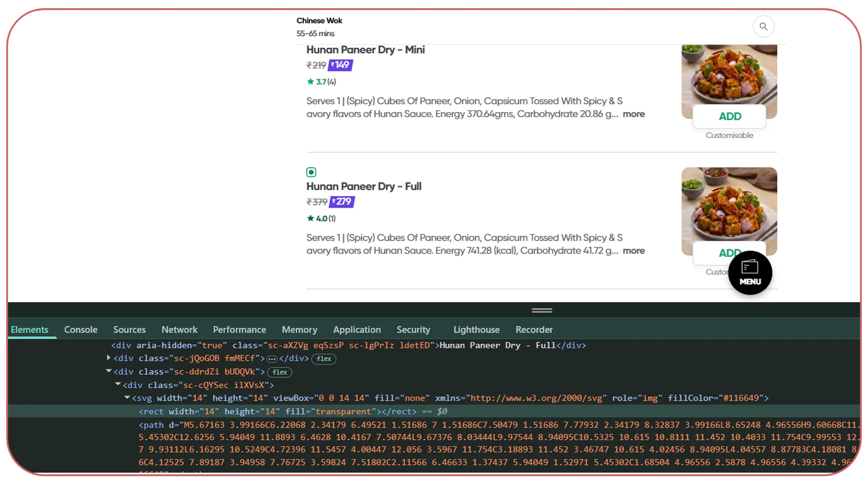Collapse the sc-cQYSec ilXVsX div node
The height and width of the screenshot is (484, 868).
(118, 384)
